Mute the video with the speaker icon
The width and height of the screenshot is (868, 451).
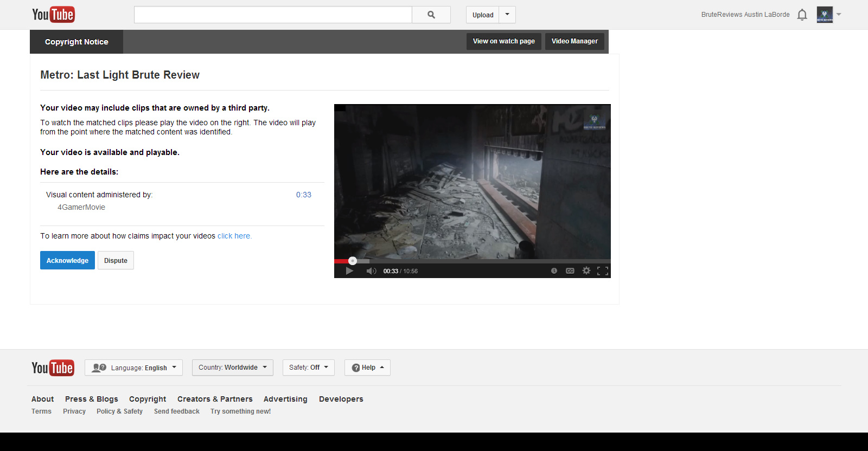[371, 271]
